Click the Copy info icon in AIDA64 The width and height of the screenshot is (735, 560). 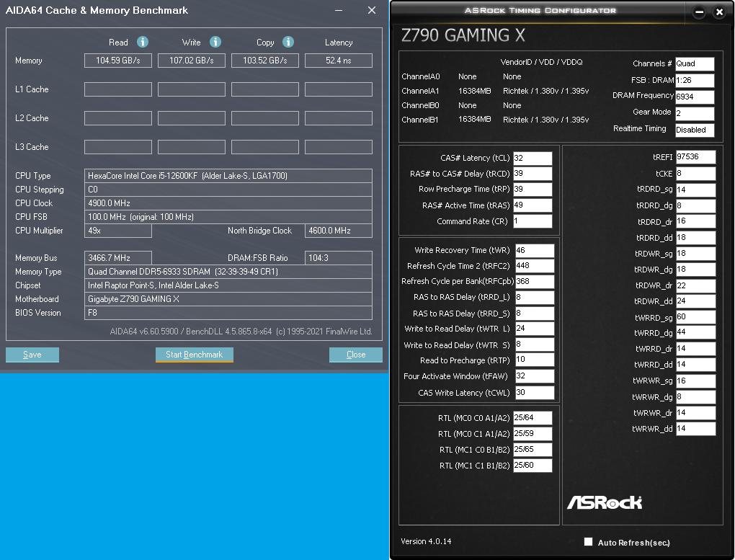pos(288,43)
